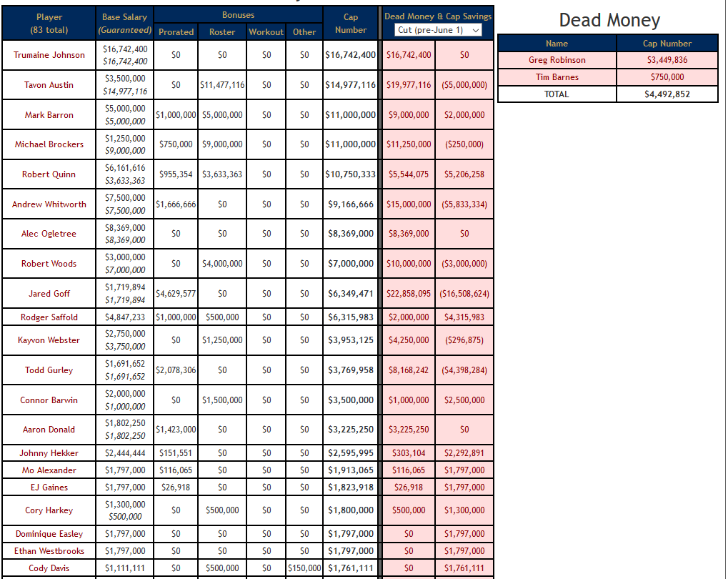Select Johnny Hekker's $151,551 prorated bonus
Viewport: 728px width, 579px height.
[x=176, y=453]
